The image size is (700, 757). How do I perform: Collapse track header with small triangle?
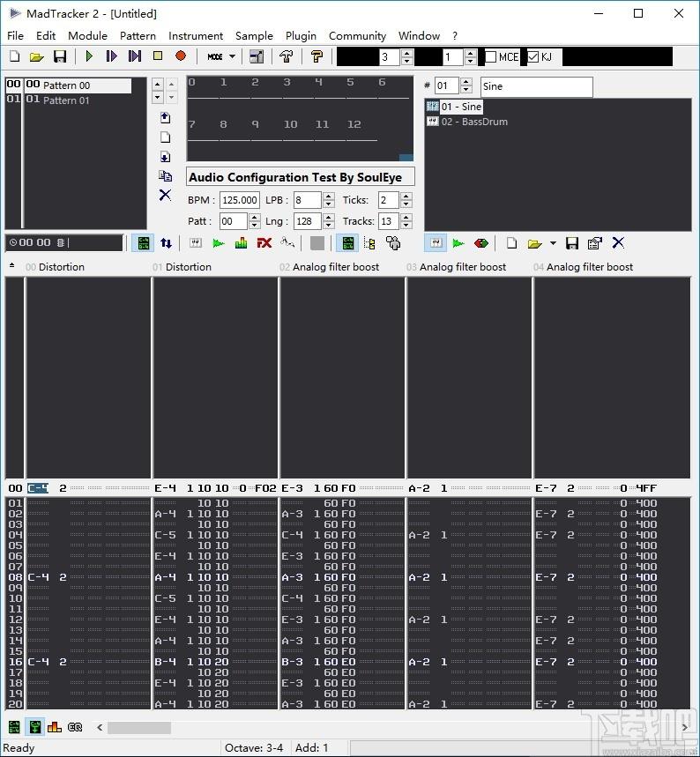(11, 265)
